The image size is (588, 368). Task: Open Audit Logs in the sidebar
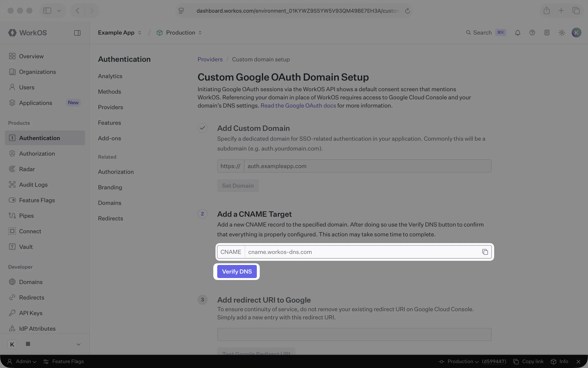(x=45, y=185)
